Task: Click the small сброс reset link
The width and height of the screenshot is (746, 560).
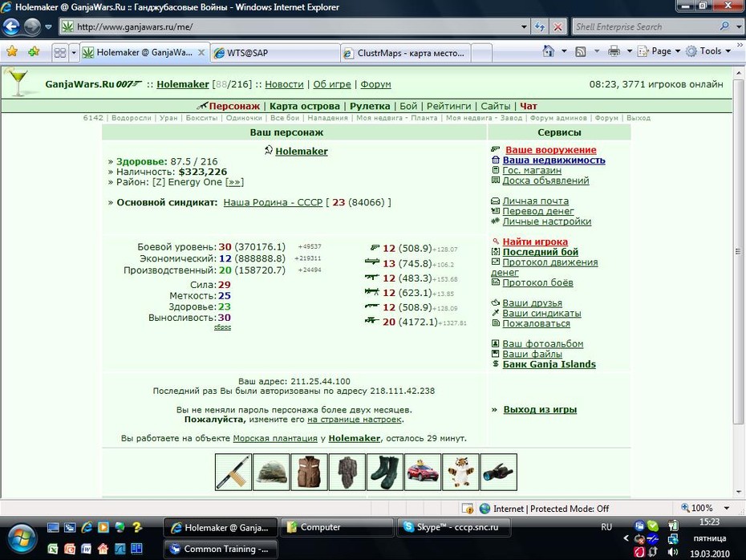Action: 222,327
